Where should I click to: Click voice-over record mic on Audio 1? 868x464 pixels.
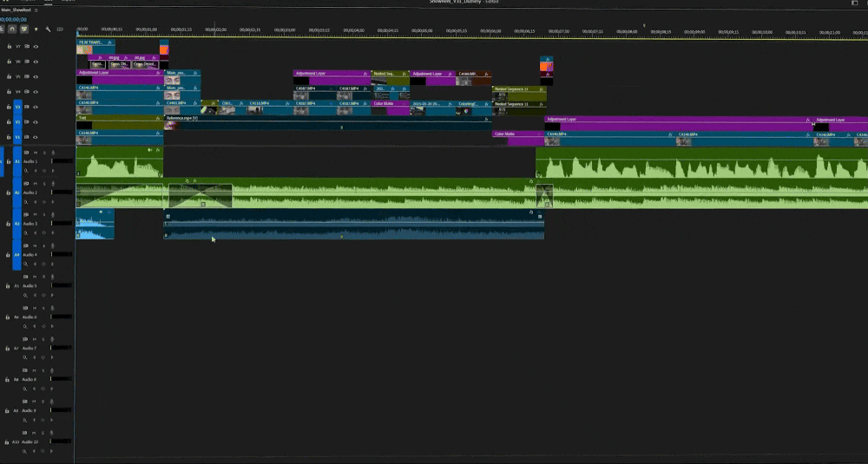coord(53,153)
